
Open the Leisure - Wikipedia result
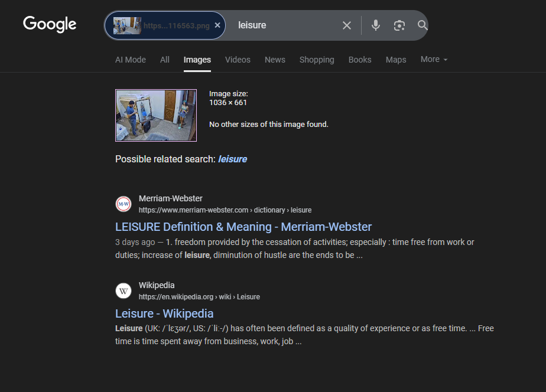164,313
